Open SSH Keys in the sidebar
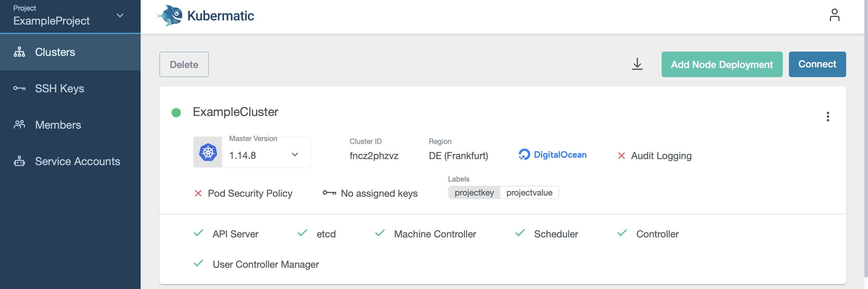Viewport: 868px width, 289px height. pyautogui.click(x=70, y=88)
